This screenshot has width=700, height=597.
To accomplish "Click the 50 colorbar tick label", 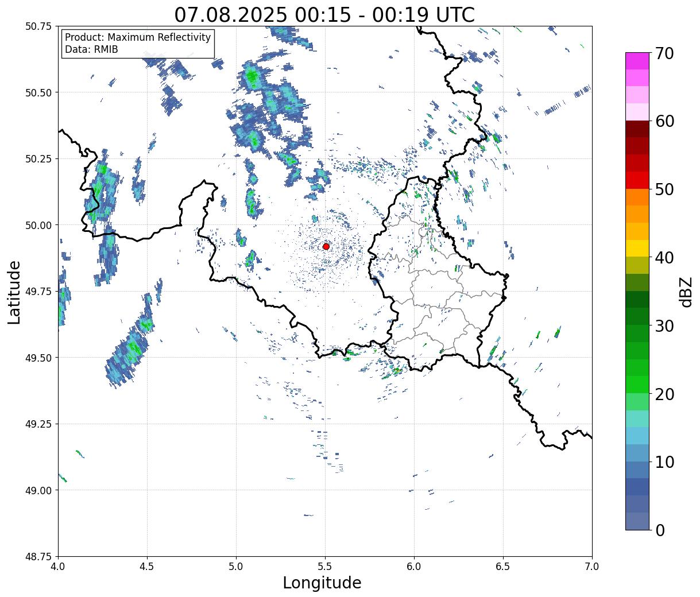I will point(664,189).
